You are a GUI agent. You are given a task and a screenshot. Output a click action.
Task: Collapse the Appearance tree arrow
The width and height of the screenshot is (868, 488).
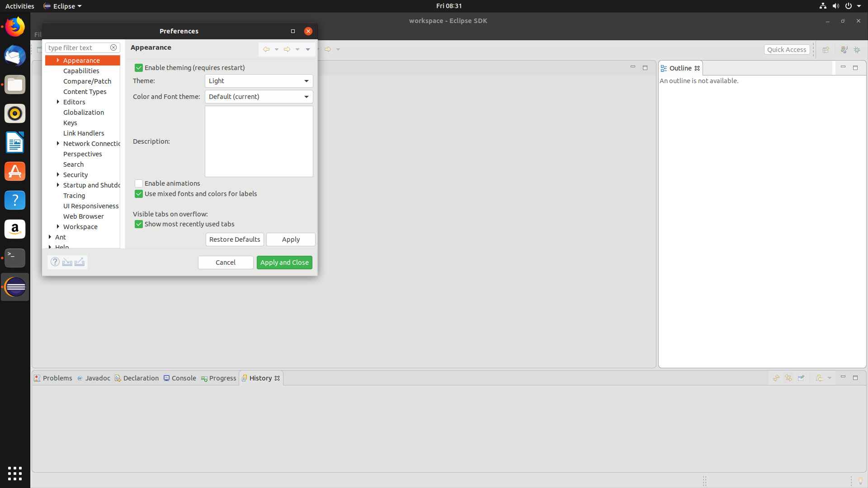[x=58, y=60]
